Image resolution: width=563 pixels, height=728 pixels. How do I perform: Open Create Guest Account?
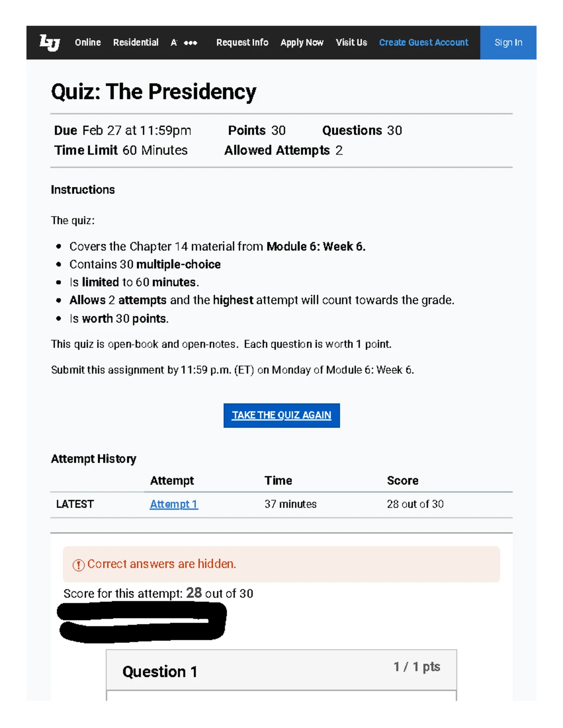tap(423, 43)
